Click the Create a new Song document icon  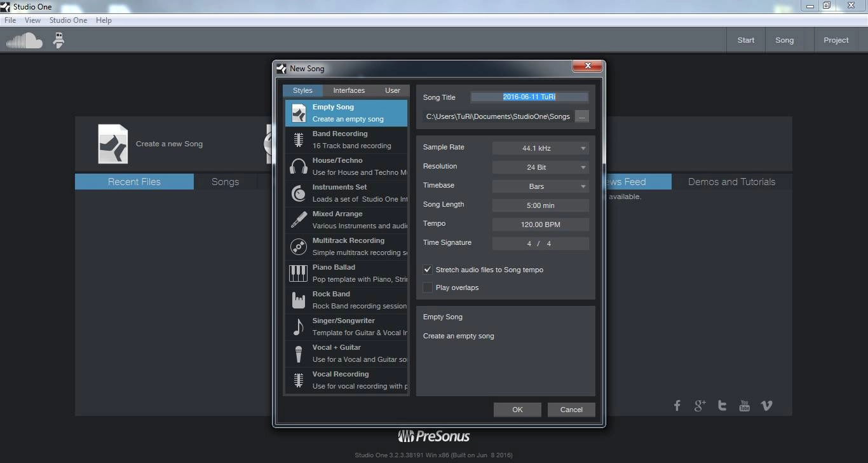click(x=113, y=144)
